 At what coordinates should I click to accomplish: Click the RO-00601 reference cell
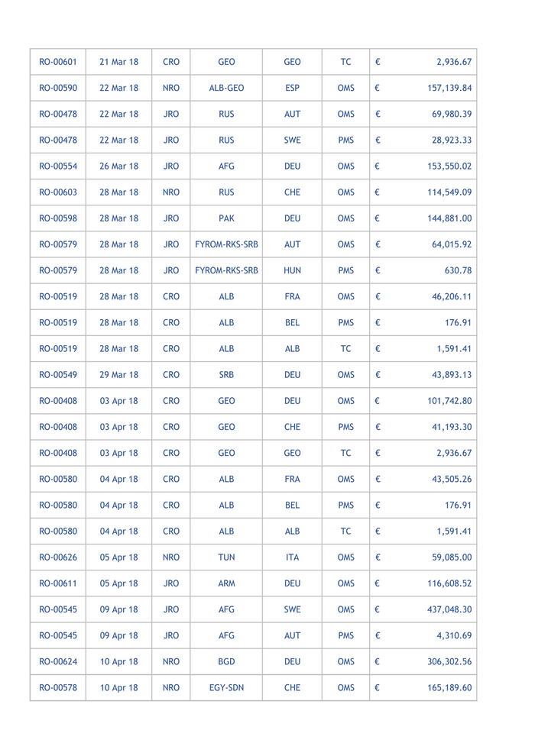pyautogui.click(x=58, y=62)
